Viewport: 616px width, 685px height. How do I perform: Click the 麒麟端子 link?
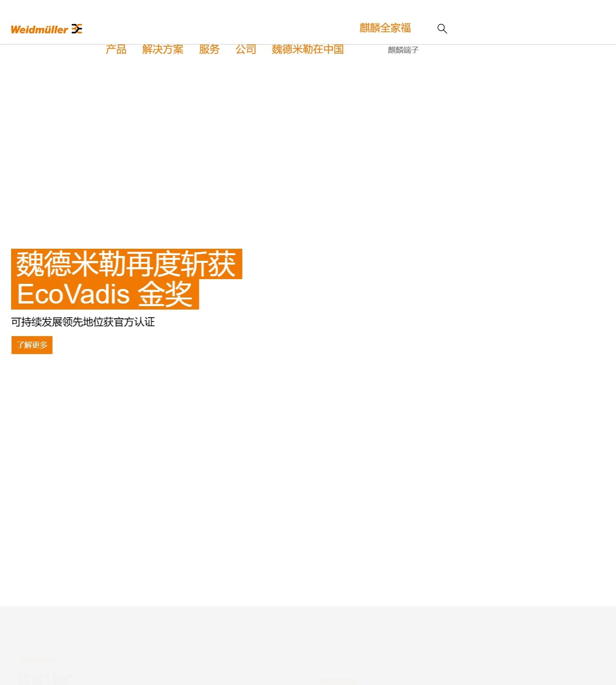click(x=403, y=50)
